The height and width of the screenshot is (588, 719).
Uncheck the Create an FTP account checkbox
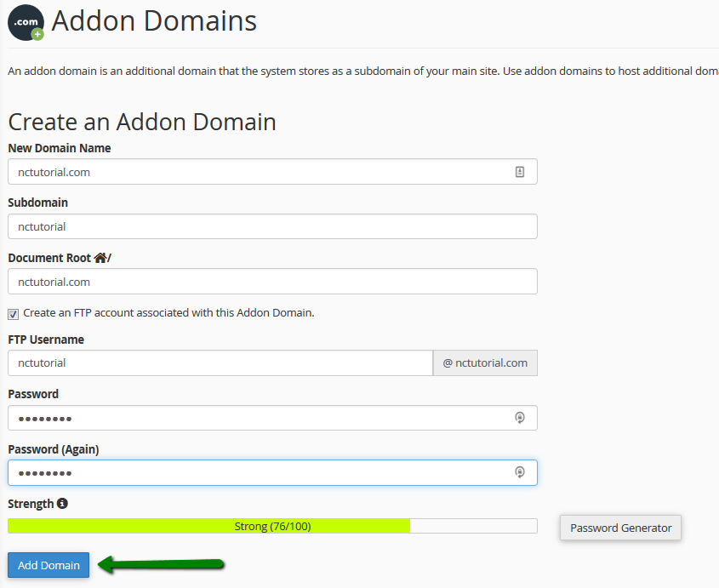(x=14, y=314)
